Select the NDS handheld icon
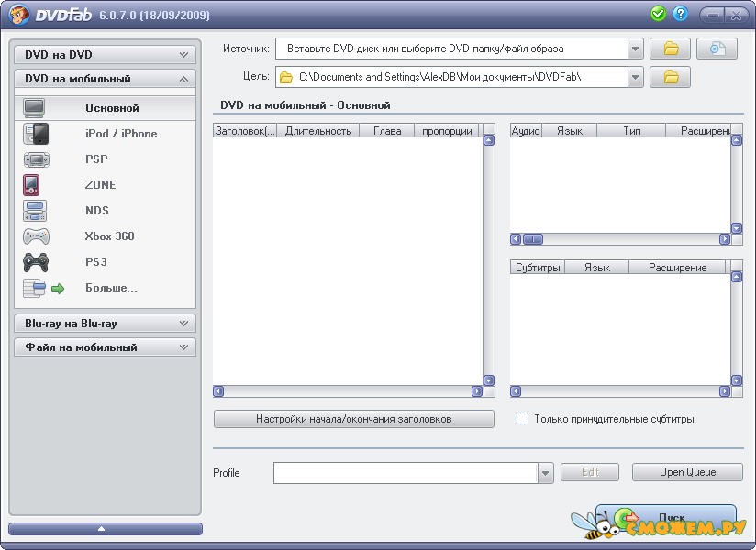 [x=35, y=211]
